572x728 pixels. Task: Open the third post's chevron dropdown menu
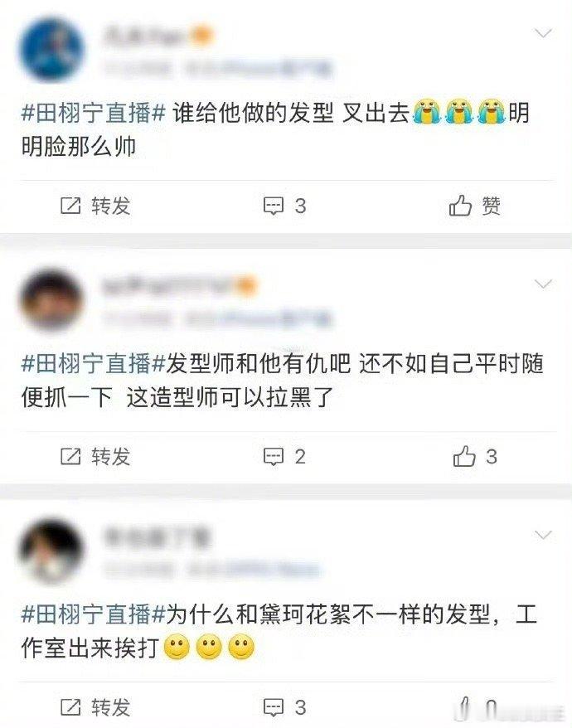[543, 535]
